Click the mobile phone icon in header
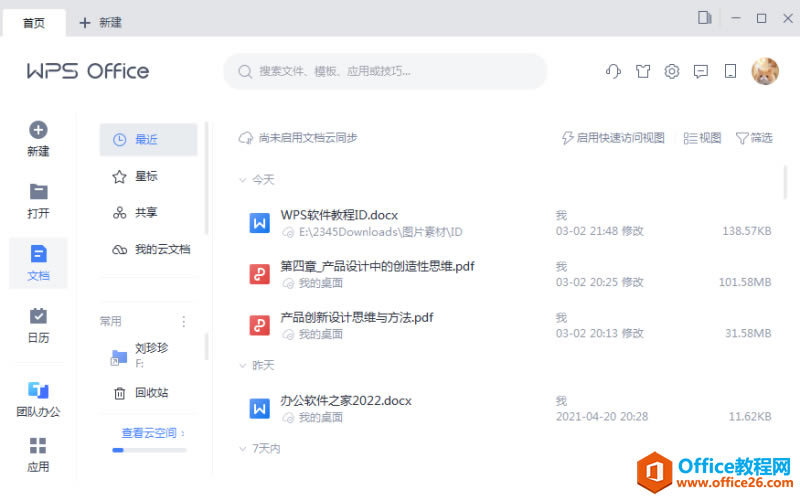Screen dimensions: 800x500 point(730,71)
